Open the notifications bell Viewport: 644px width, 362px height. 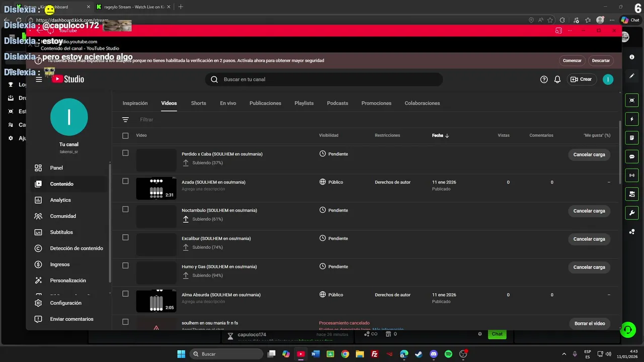pyautogui.click(x=557, y=79)
